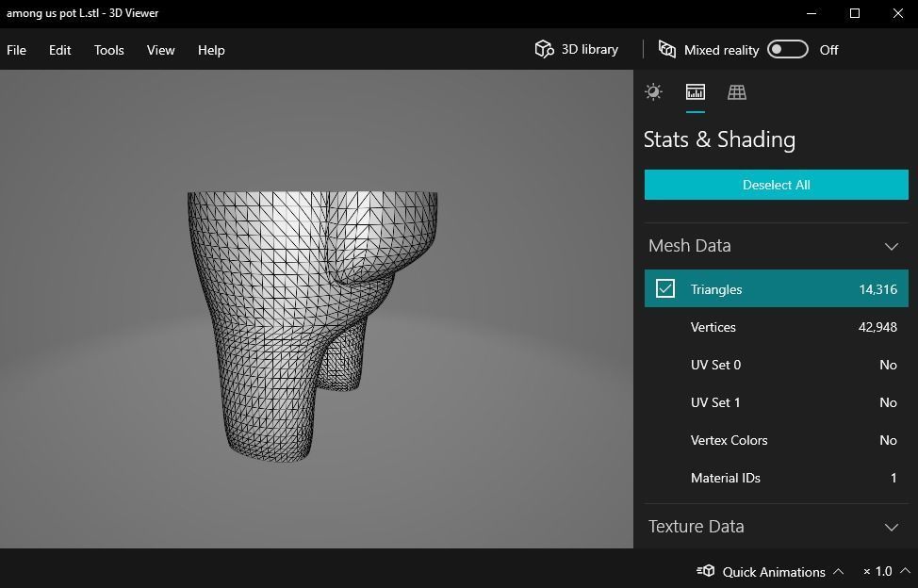Click the Material IDs row
The width and height of the screenshot is (918, 588).
pos(777,478)
